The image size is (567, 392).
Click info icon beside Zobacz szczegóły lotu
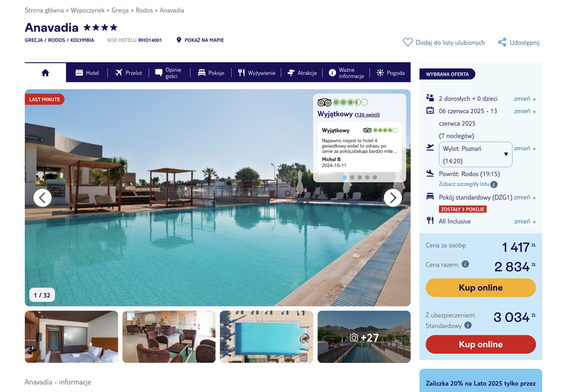click(x=494, y=184)
